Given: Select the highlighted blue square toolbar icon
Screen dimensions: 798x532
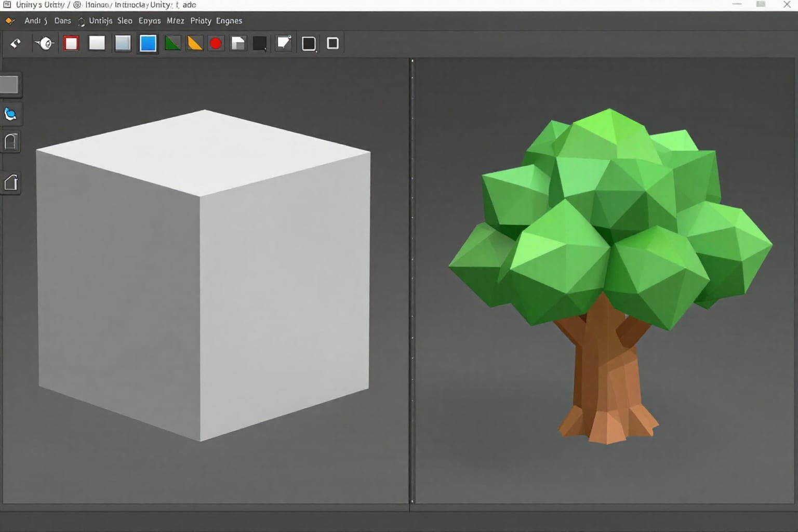Looking at the screenshot, I should click(x=148, y=43).
